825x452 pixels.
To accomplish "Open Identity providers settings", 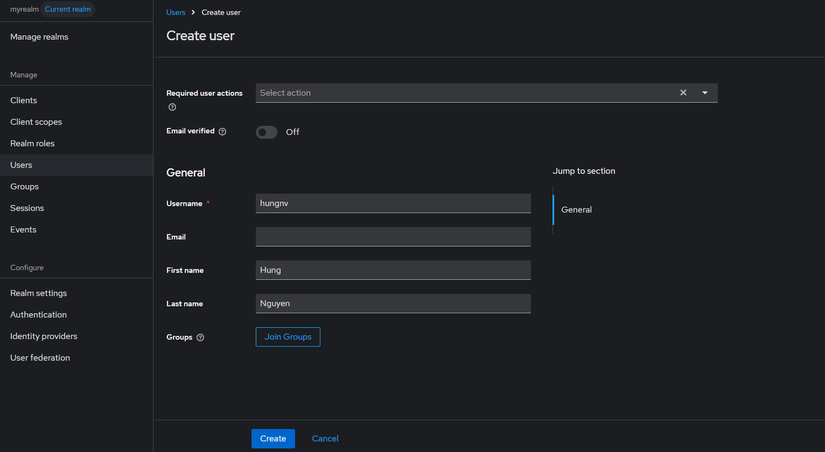I will click(44, 336).
